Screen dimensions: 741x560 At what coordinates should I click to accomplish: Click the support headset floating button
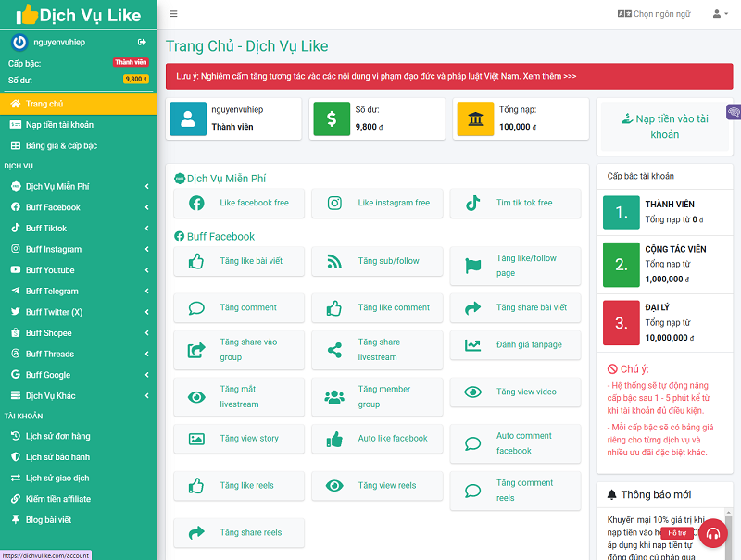[x=712, y=533]
